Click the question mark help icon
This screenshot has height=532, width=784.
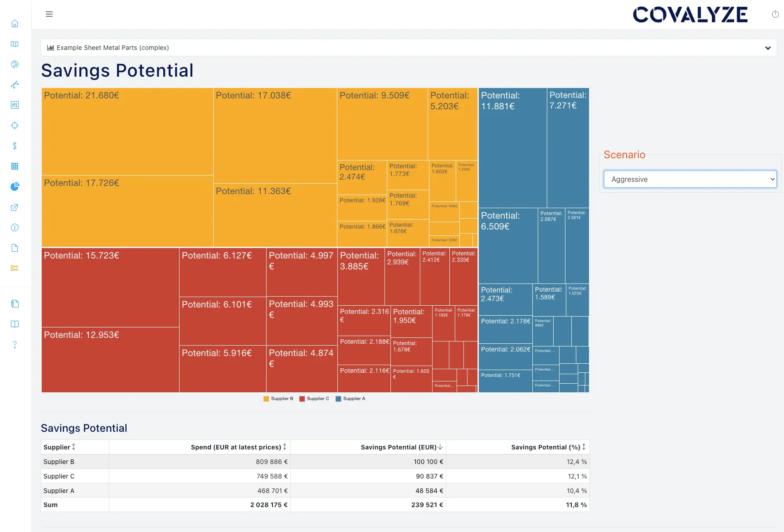coord(15,344)
